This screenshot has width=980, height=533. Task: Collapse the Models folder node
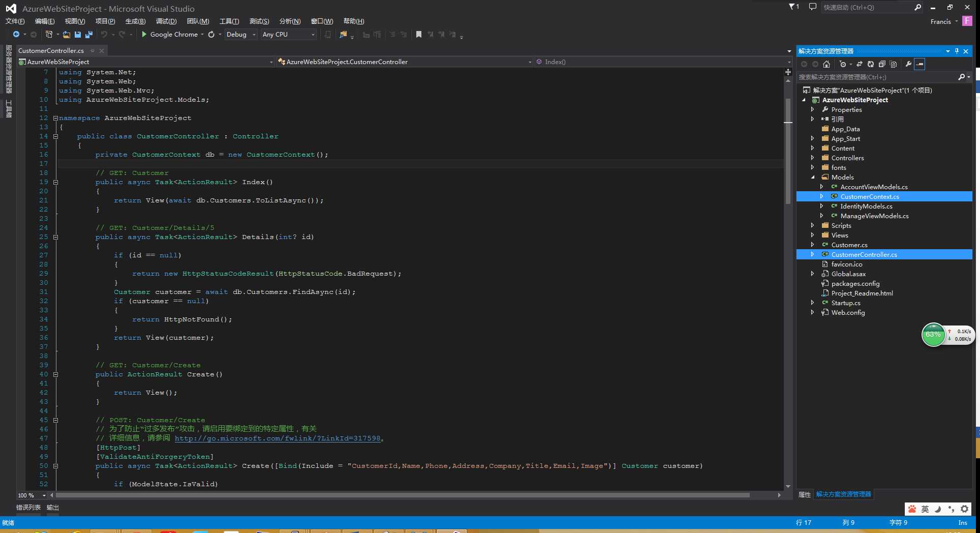(x=812, y=177)
